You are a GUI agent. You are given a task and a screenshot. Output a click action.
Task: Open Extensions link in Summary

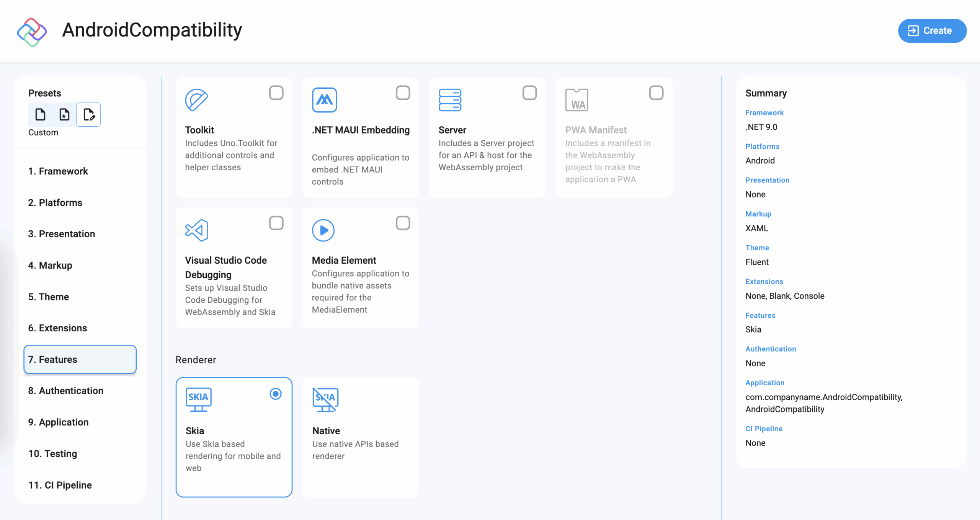point(764,281)
